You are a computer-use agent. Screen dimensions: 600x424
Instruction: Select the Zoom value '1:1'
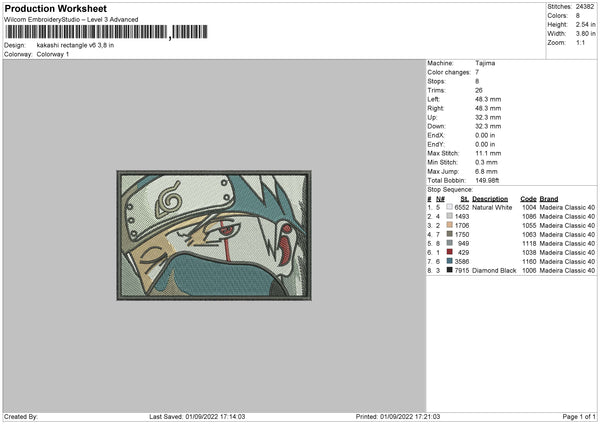click(580, 42)
